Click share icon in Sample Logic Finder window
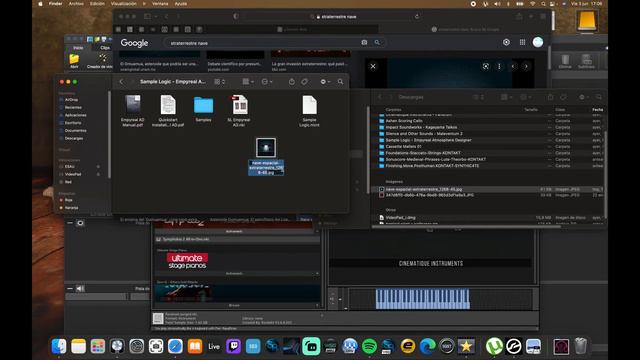 click(291, 82)
